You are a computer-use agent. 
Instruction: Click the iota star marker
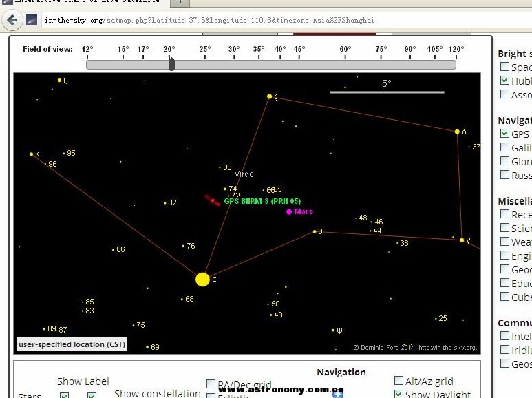(59, 81)
